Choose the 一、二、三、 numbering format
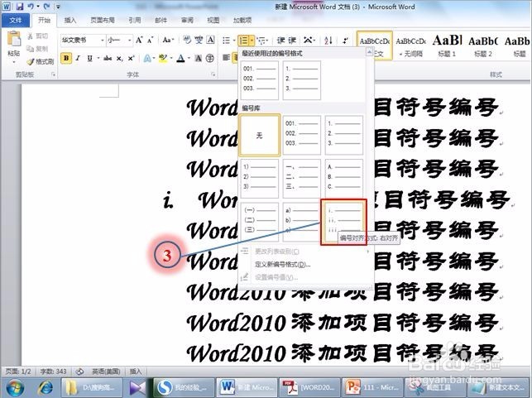Screen dimensions: 532x398 coord(301,178)
